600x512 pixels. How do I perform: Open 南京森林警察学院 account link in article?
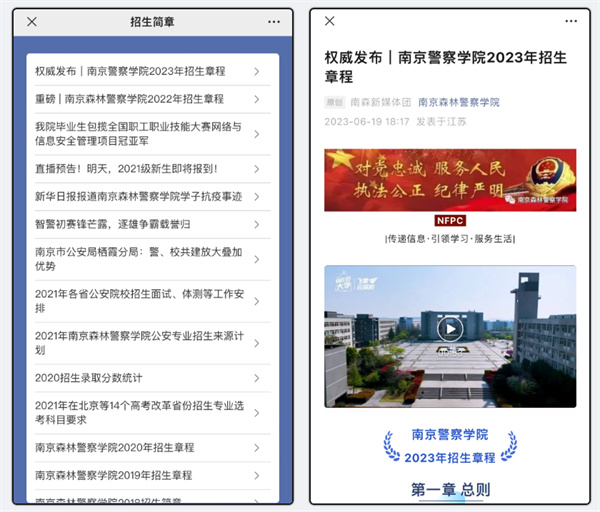tap(458, 102)
